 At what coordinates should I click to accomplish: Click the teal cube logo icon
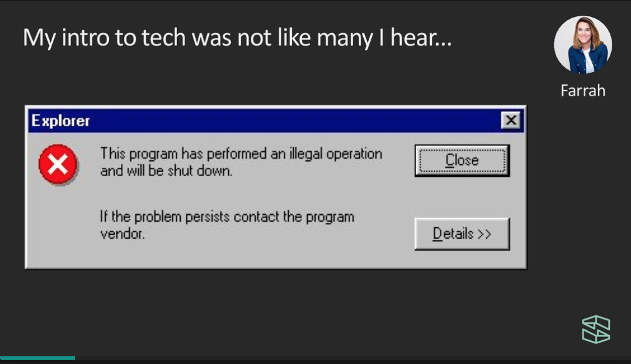pyautogui.click(x=596, y=329)
